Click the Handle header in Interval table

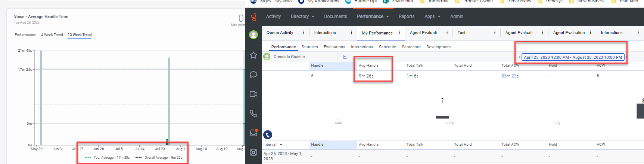317,145
